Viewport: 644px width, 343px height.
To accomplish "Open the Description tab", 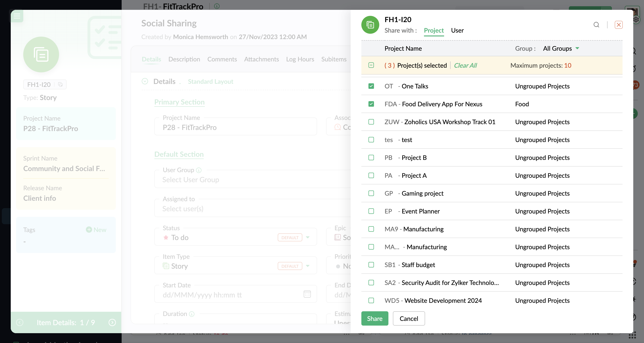I will pos(184,59).
